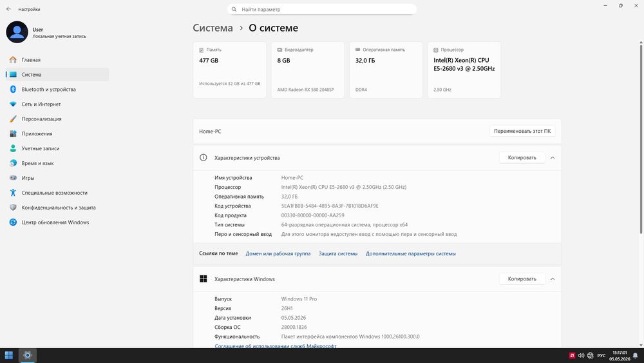Screen dimensions: 644x363
Task: Go back with the Settings back arrow
Action: pos(8,9)
